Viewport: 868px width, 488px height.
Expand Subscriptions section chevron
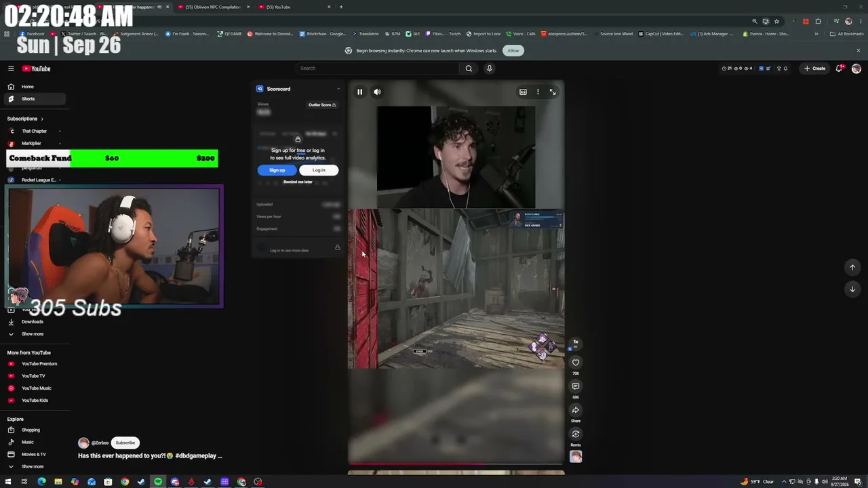[x=42, y=119]
